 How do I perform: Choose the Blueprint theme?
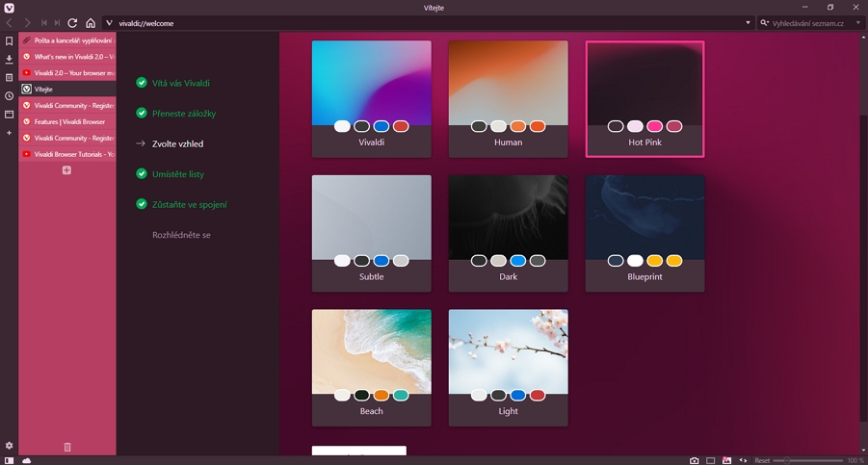coord(644,233)
